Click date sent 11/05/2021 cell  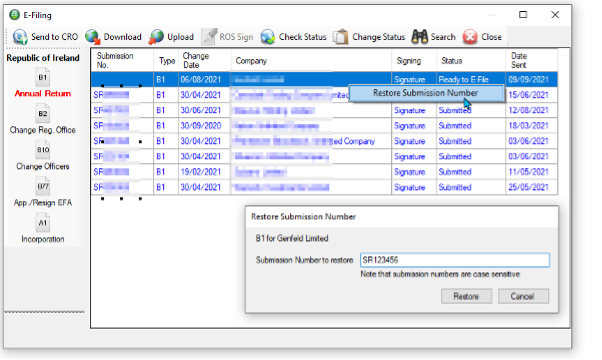pyautogui.click(x=531, y=172)
